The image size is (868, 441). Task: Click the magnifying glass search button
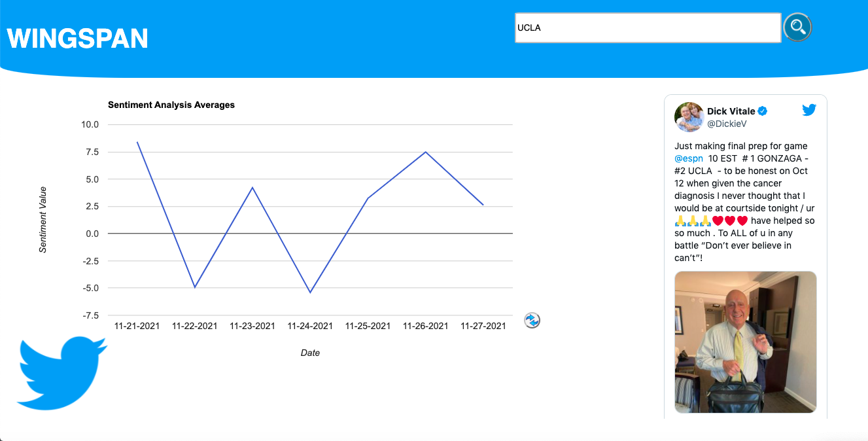click(x=797, y=27)
